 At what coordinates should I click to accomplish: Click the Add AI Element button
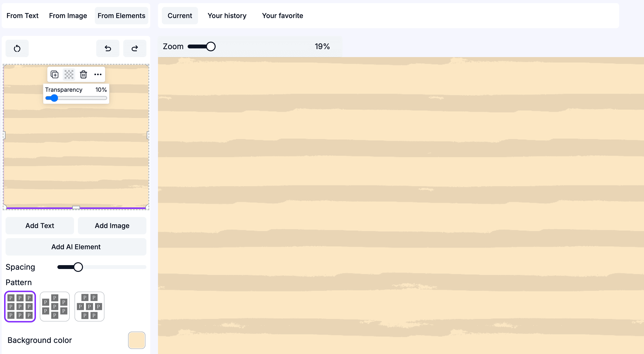pos(75,247)
